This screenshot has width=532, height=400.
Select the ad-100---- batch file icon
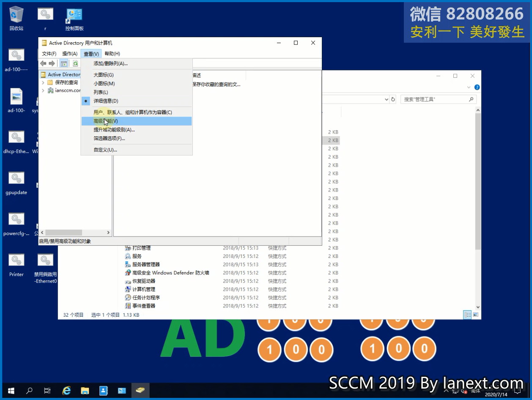pyautogui.click(x=16, y=60)
